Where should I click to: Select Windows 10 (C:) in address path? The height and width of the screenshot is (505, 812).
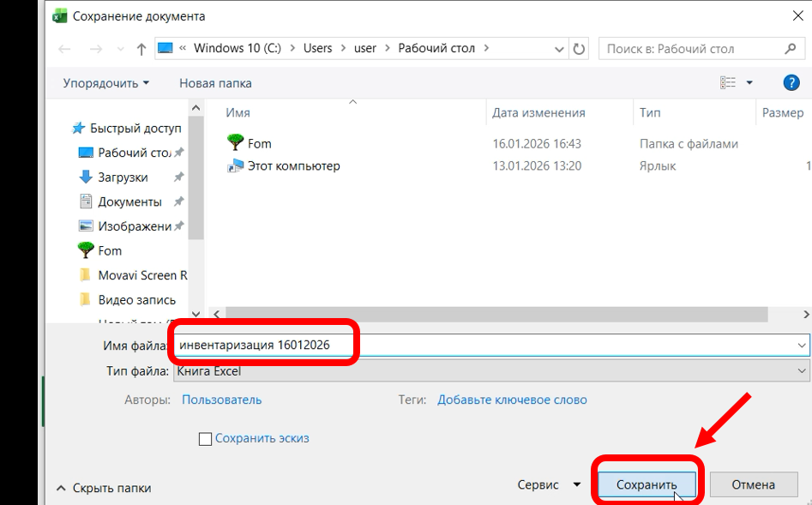coord(238,48)
